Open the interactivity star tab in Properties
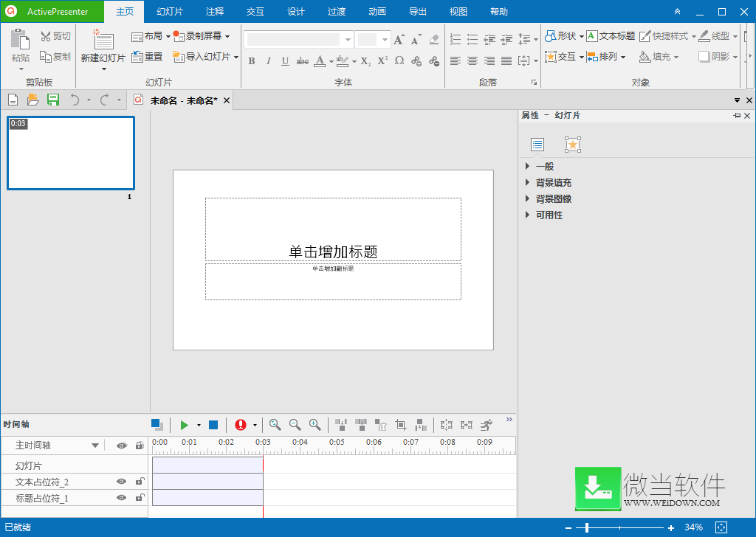Viewport: 756px width, 537px height. (x=573, y=145)
